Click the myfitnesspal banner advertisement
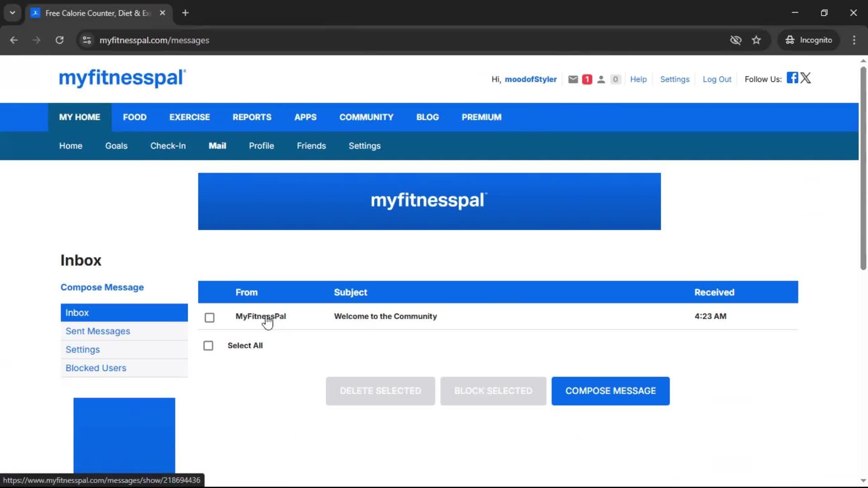Image resolution: width=868 pixels, height=488 pixels. pos(429,202)
